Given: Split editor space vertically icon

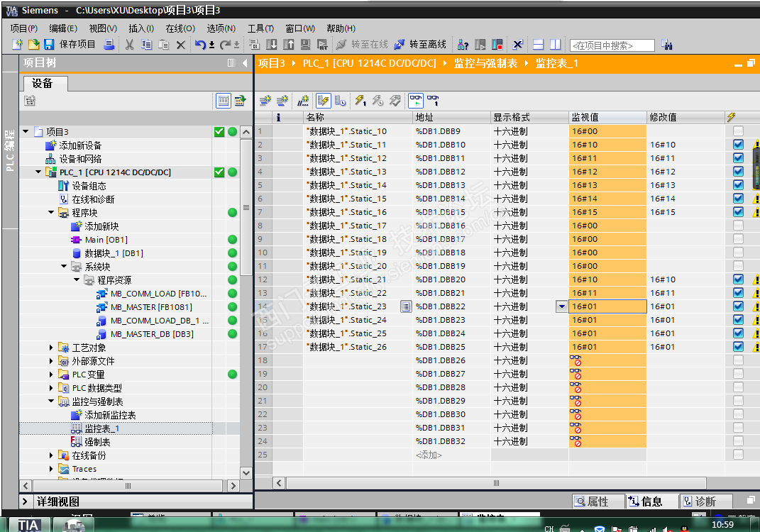Looking at the screenshot, I should click(x=555, y=45).
